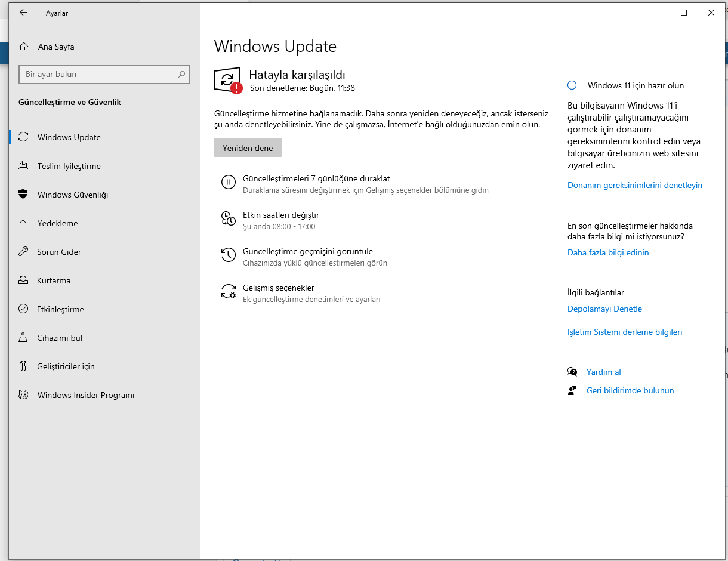Open İşletim Sistemi derleme bilgileri link

625,332
